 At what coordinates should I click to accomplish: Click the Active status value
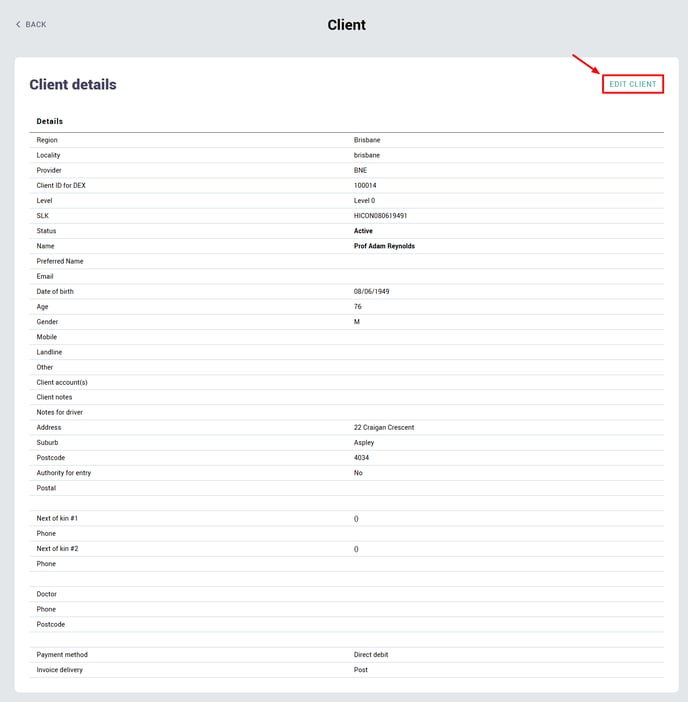tap(363, 231)
